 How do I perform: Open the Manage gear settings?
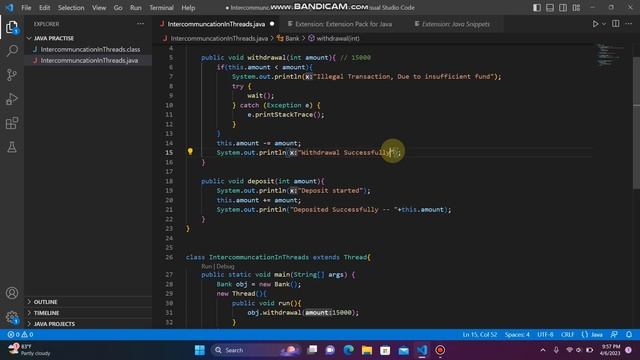click(12, 317)
